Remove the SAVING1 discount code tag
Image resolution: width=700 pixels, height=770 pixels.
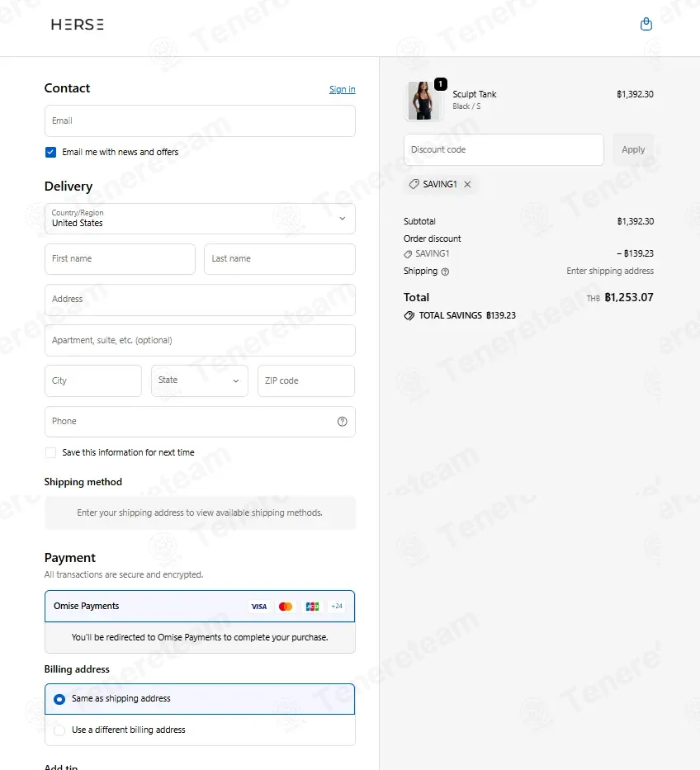(x=467, y=184)
